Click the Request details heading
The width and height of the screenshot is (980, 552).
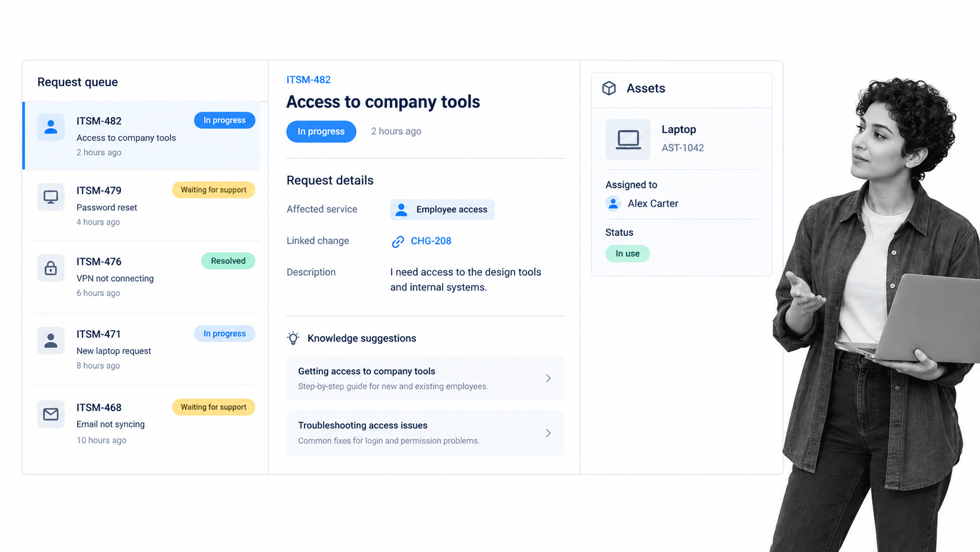pos(330,181)
